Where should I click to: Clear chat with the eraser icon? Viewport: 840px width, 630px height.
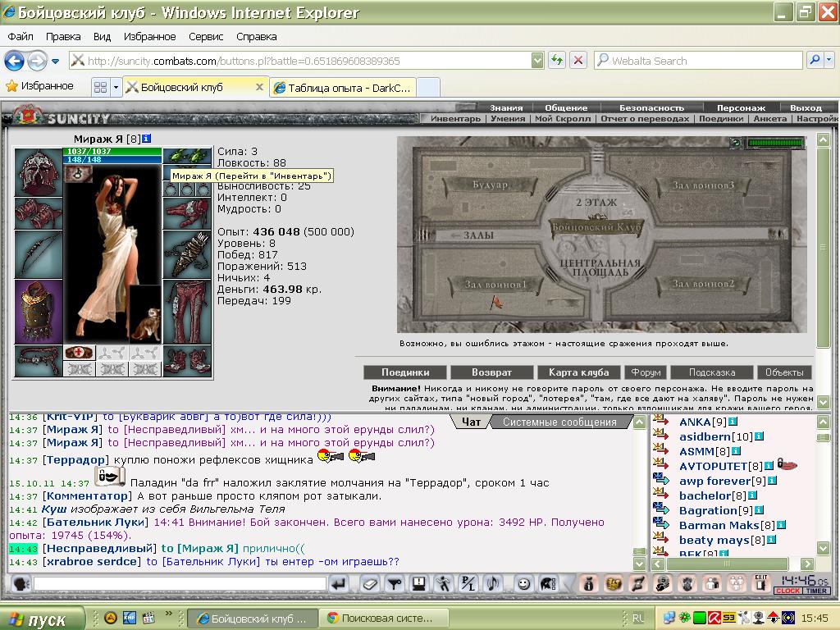point(370,583)
